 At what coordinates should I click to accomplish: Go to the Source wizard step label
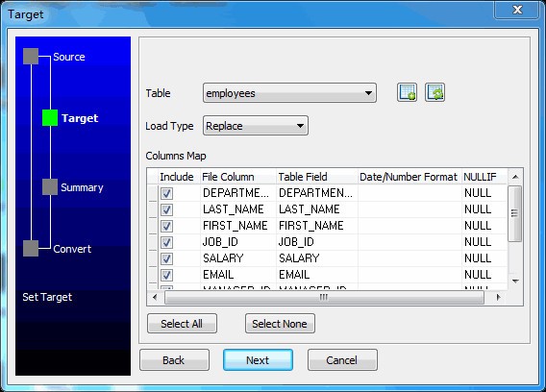(69, 57)
